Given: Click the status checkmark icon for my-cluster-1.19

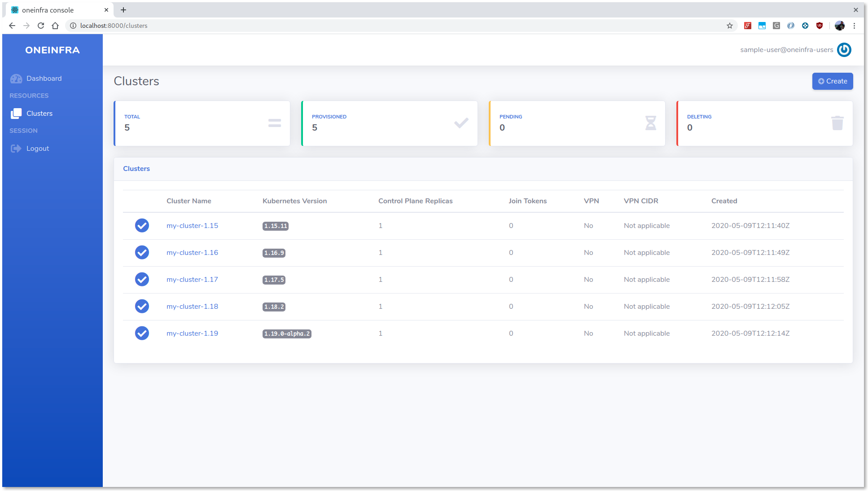Looking at the screenshot, I should pyautogui.click(x=142, y=333).
